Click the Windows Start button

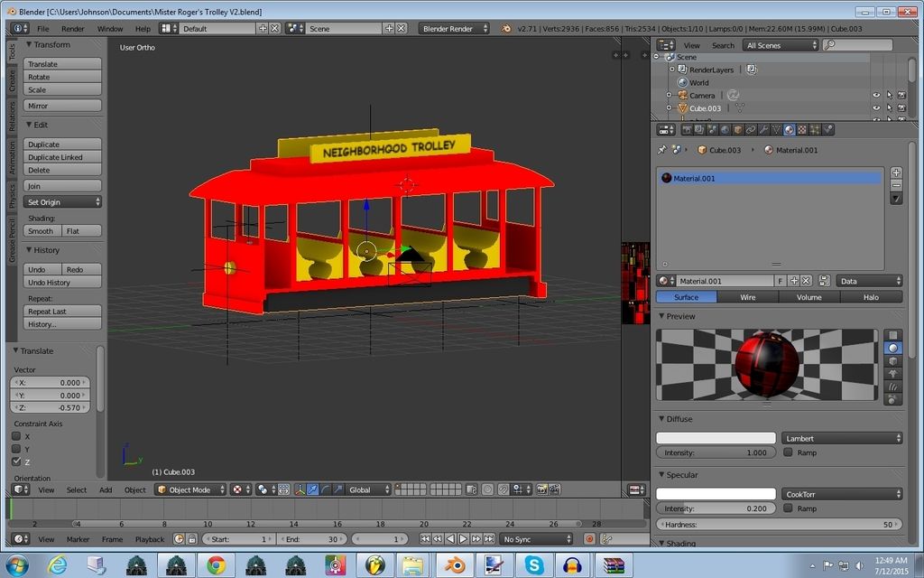(x=16, y=565)
